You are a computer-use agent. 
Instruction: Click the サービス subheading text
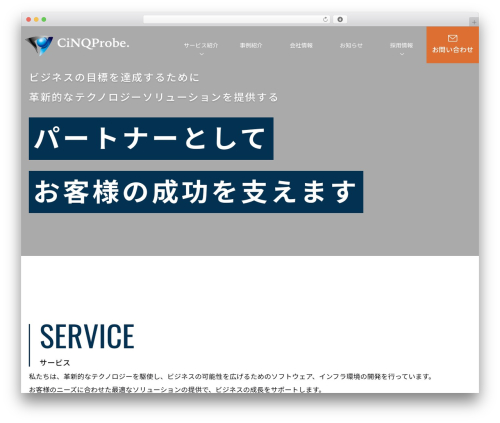[55, 362]
